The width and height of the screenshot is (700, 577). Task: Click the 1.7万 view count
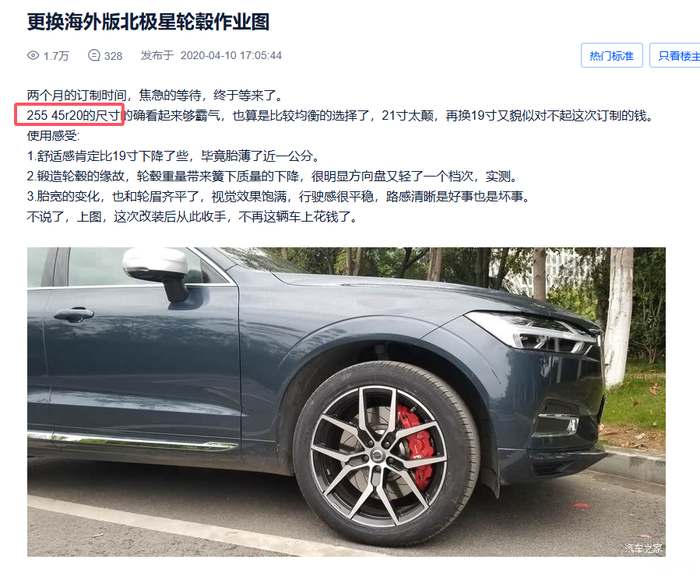tap(56, 56)
